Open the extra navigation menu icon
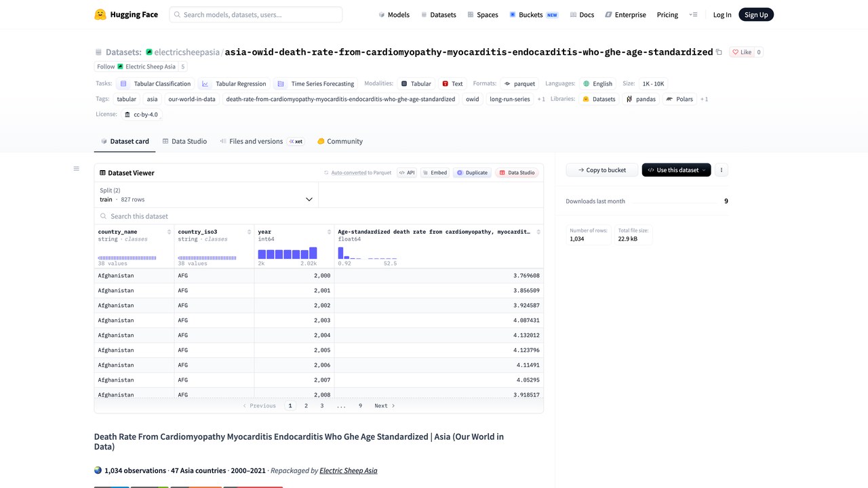The width and height of the screenshot is (868, 488). 693,14
